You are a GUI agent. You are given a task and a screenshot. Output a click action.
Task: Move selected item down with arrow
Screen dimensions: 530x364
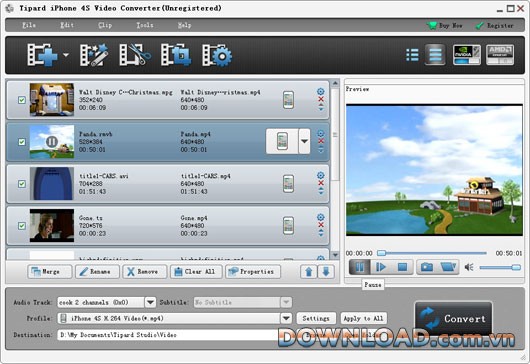tap(326, 272)
